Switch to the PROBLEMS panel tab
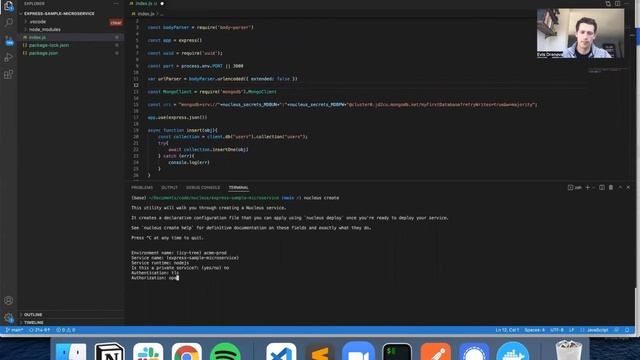This screenshot has height=360, width=640. pyautogui.click(x=142, y=188)
